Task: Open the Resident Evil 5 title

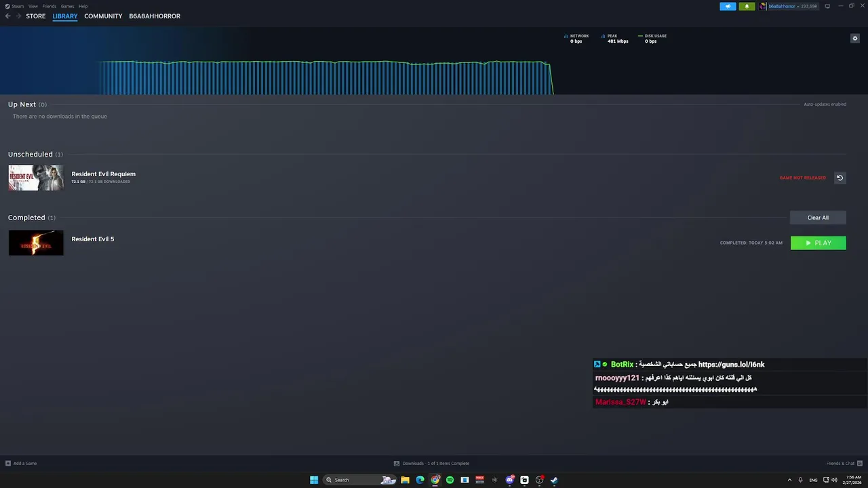Action: point(93,239)
